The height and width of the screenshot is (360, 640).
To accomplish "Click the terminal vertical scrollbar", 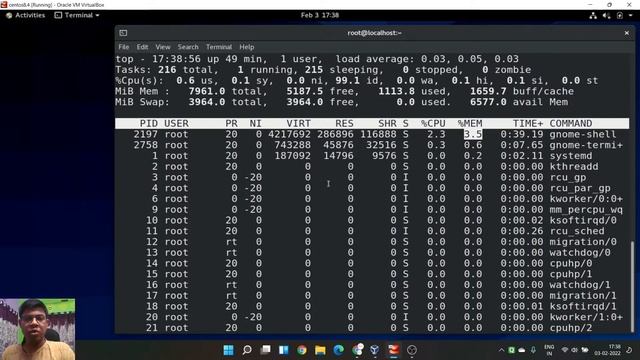I will pyautogui.click(x=633, y=286).
